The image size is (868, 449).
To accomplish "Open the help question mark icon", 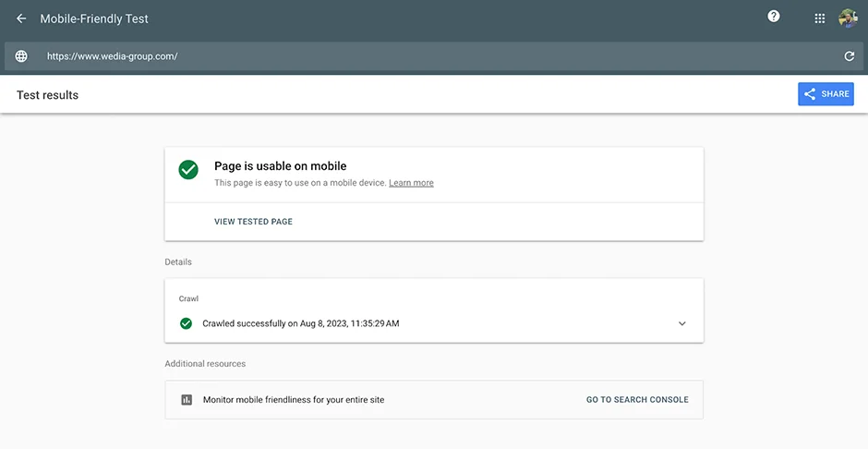I will pyautogui.click(x=773, y=17).
